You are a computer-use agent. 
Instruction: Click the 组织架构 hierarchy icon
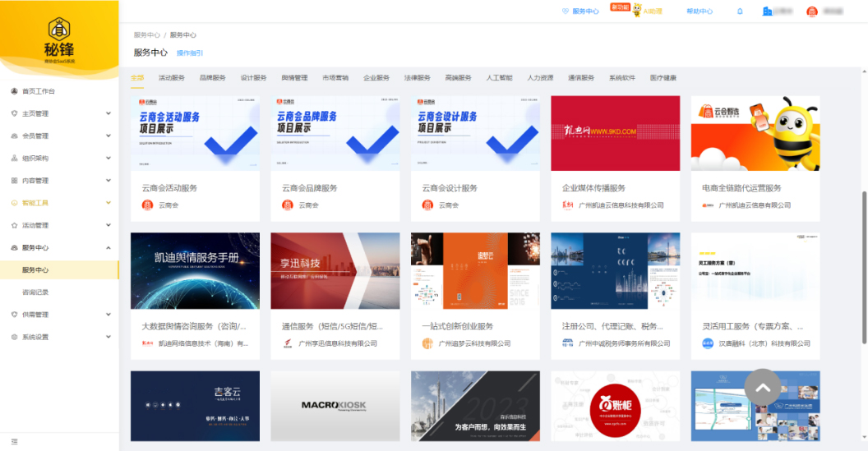(15, 159)
